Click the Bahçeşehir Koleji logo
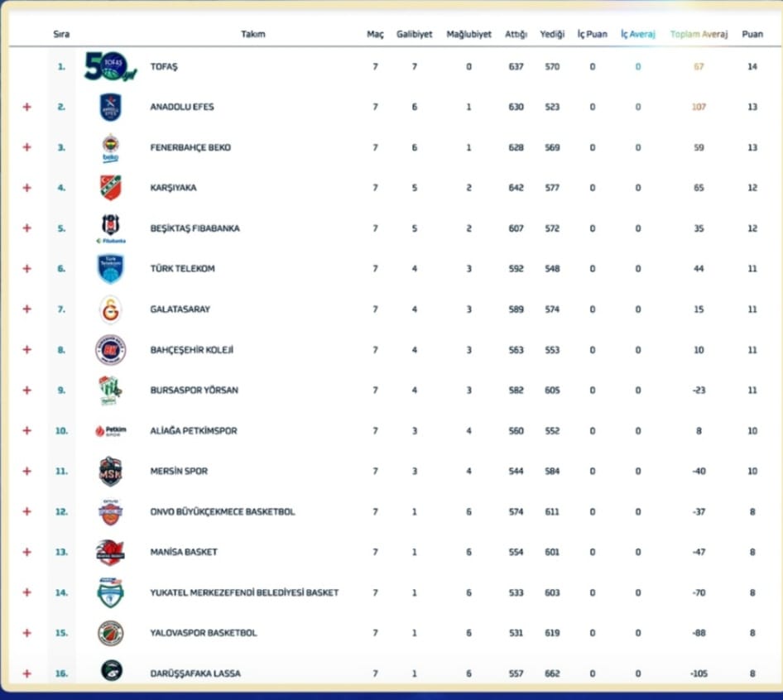This screenshot has width=783, height=700. coord(110,349)
